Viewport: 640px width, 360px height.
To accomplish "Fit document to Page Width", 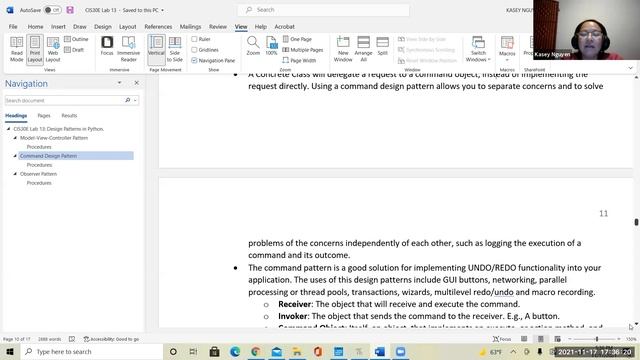I will coord(299,60).
